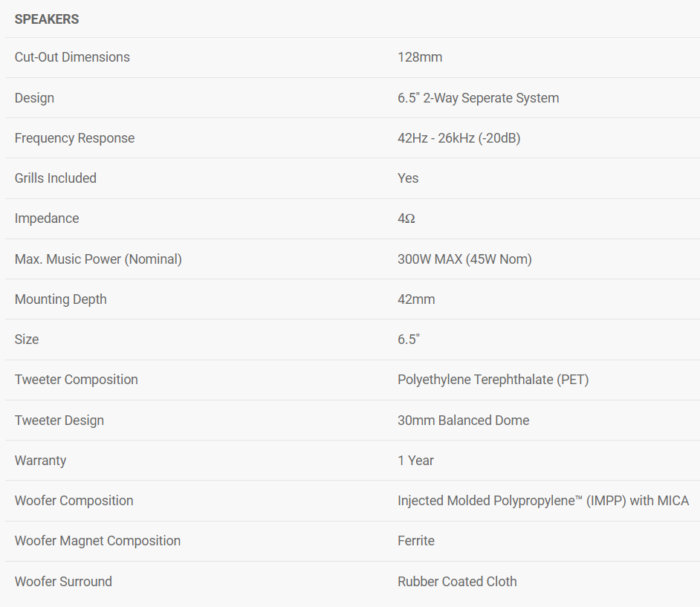
Task: Click the Ferrite magnet composition value
Action: [416, 541]
